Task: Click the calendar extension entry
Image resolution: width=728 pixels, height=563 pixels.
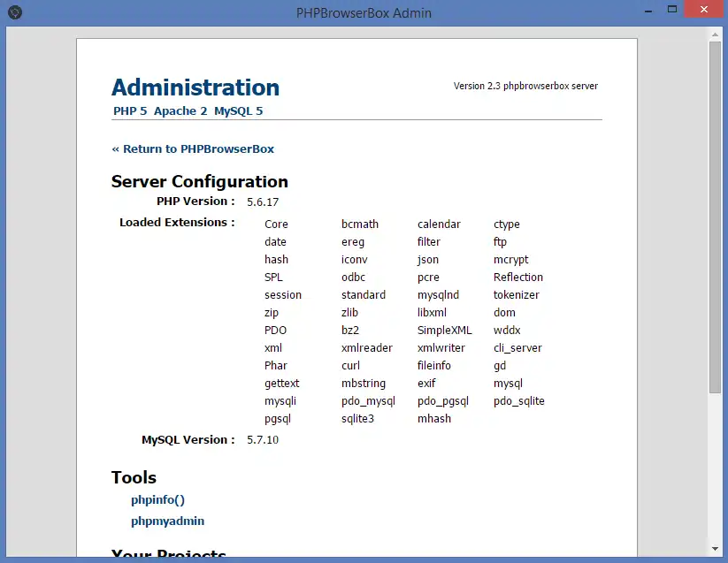Action: 440,224
